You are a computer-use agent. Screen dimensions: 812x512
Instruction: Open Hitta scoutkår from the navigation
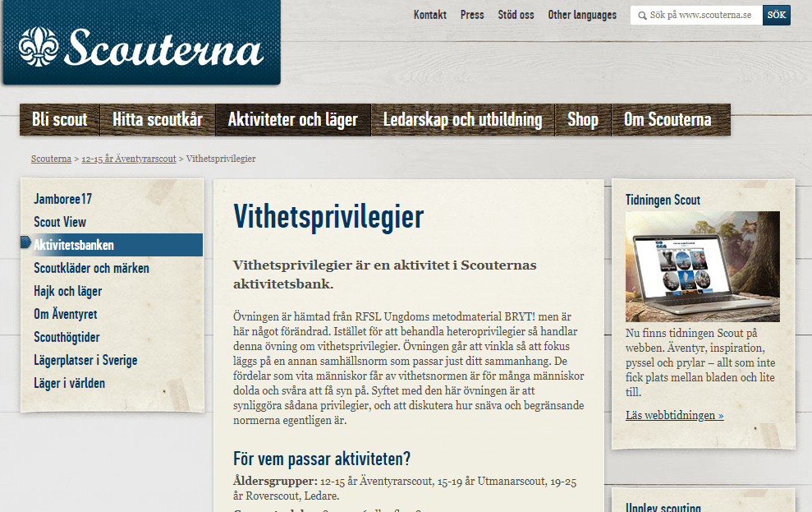[156, 119]
